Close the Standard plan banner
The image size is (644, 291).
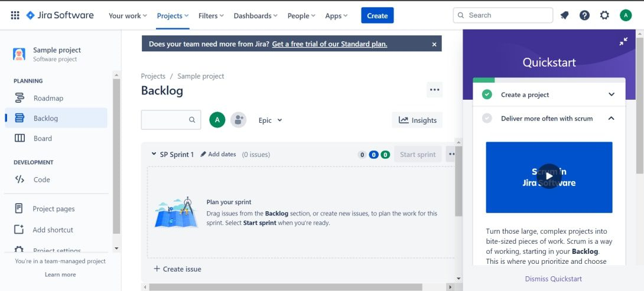click(x=434, y=44)
